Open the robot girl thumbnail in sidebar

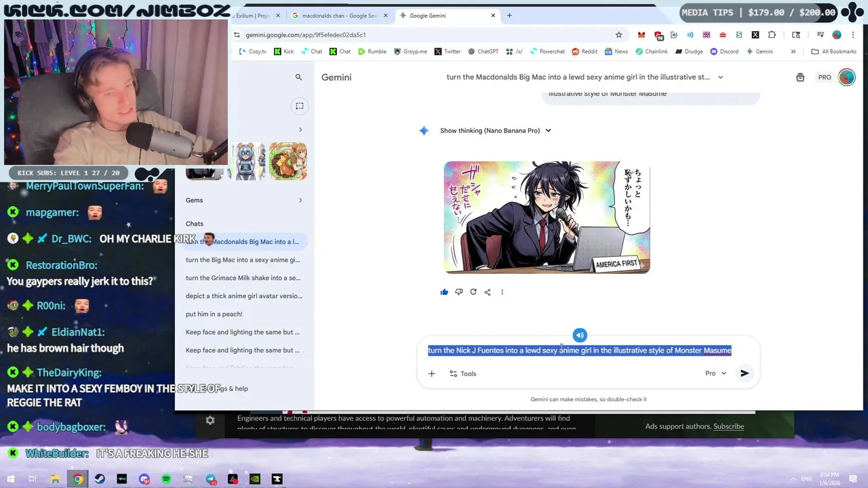tap(248, 161)
